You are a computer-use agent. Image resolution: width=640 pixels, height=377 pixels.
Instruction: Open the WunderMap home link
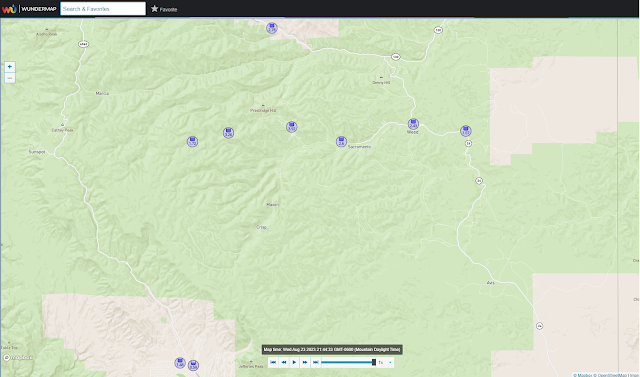click(x=39, y=9)
